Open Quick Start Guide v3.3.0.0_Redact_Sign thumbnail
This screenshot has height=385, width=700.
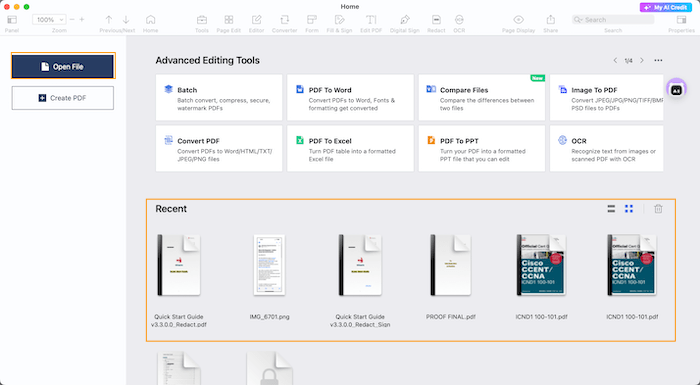tap(360, 265)
